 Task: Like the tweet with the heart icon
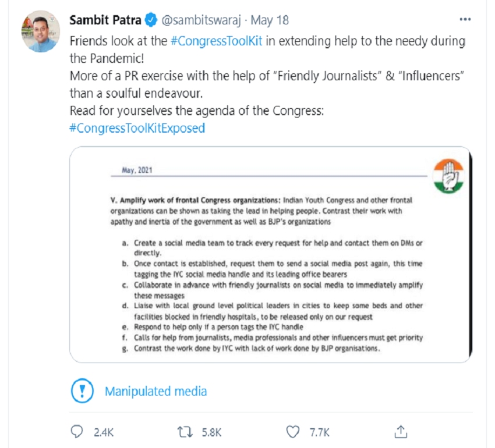coord(294,432)
